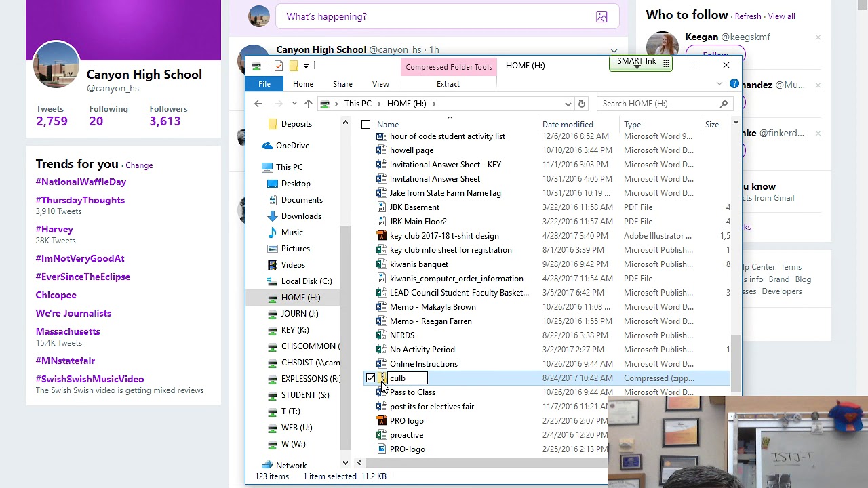Open recent locations dropdown arrow
Image resolution: width=868 pixels, height=488 pixels.
294,104
